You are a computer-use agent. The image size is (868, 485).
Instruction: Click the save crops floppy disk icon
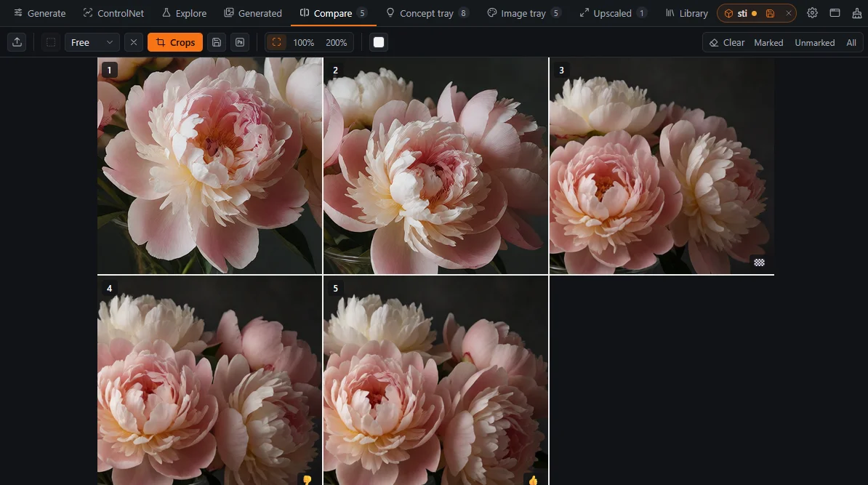pos(217,42)
